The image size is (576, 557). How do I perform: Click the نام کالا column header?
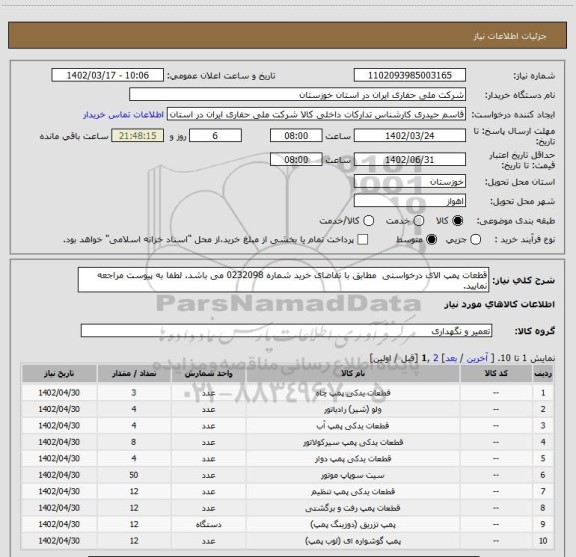[x=353, y=373]
